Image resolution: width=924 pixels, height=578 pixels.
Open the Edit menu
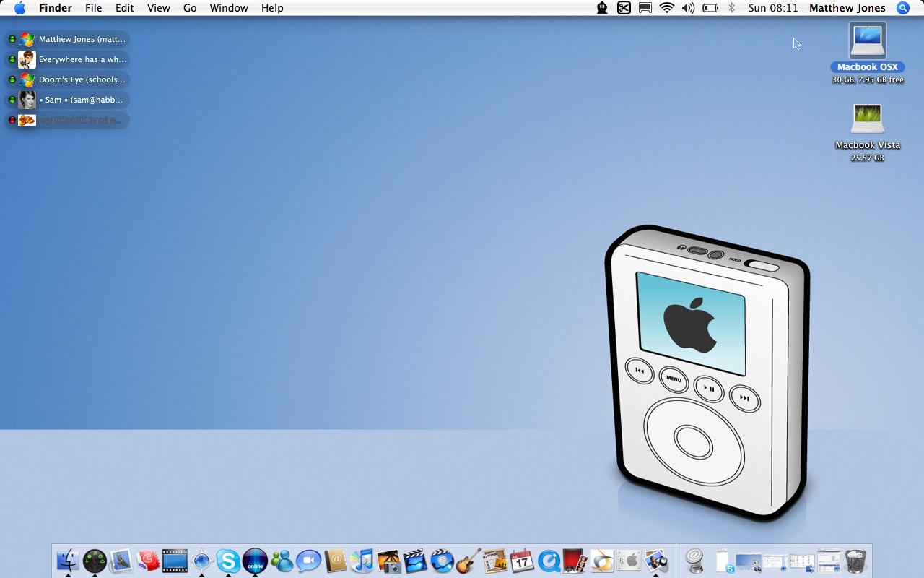tap(124, 8)
